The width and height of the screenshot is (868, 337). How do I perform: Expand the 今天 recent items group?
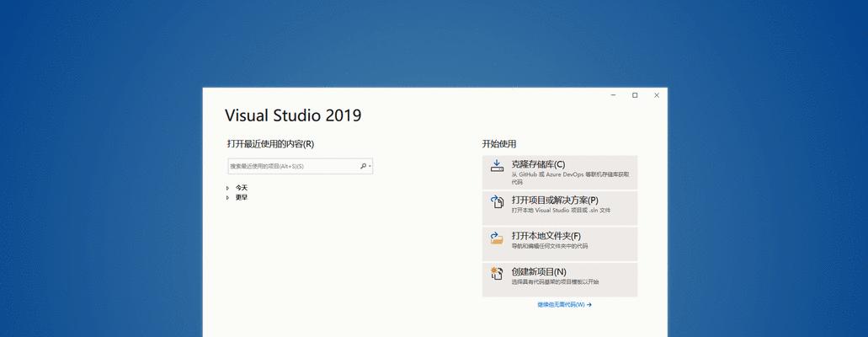227,188
